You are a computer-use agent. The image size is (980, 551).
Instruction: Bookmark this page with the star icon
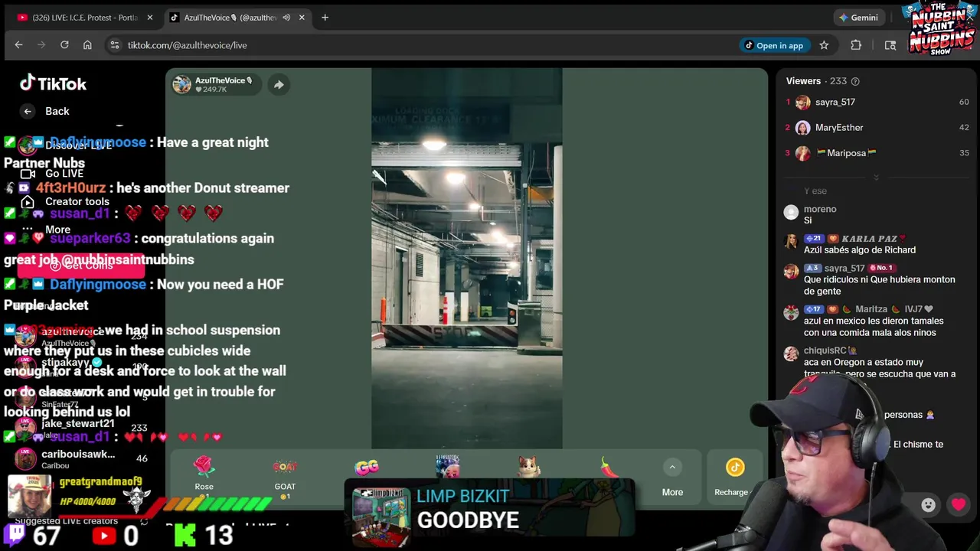824,45
